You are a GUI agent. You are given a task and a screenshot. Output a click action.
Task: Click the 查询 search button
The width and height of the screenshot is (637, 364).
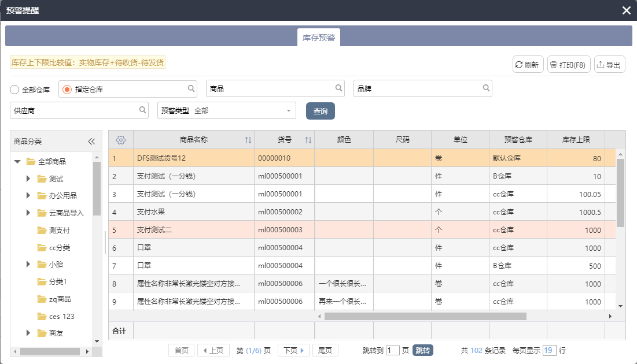click(x=320, y=111)
